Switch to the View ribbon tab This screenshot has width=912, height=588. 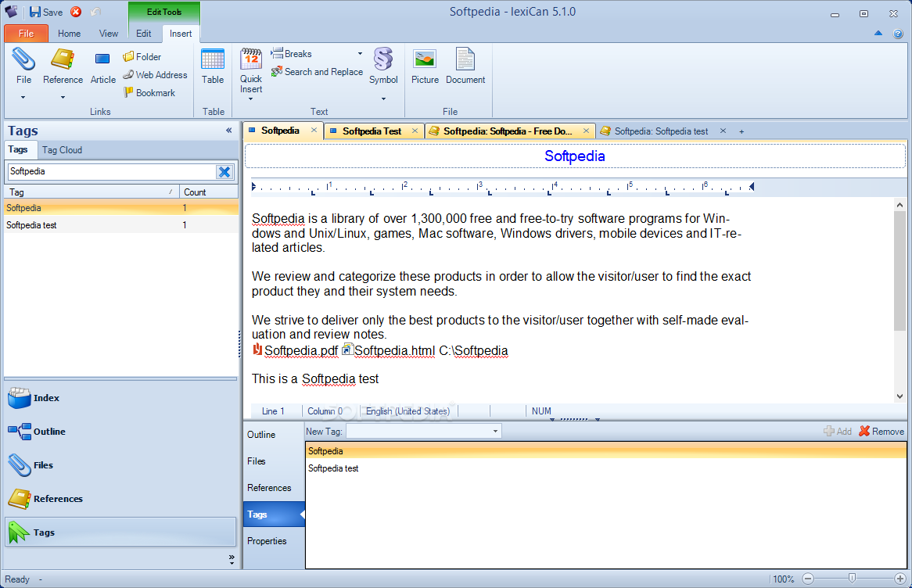(x=108, y=34)
